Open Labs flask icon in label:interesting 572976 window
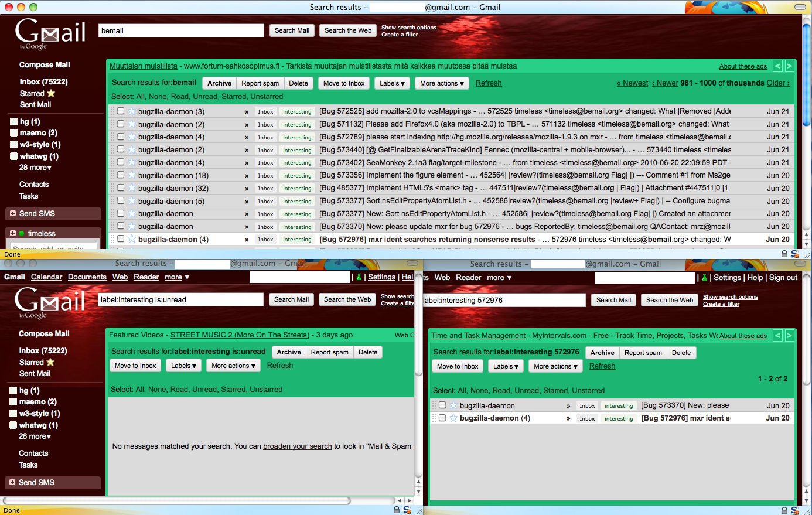 704,278
